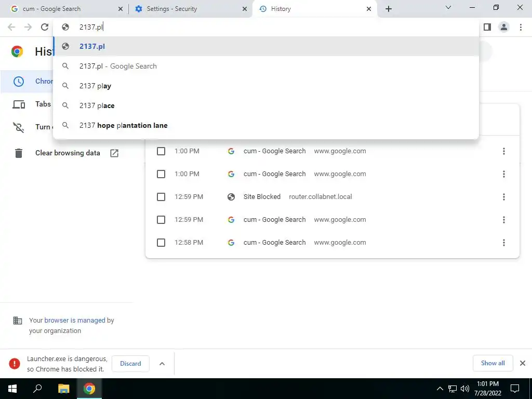
Task: Open File Explorer from the taskbar
Action: (x=63, y=389)
